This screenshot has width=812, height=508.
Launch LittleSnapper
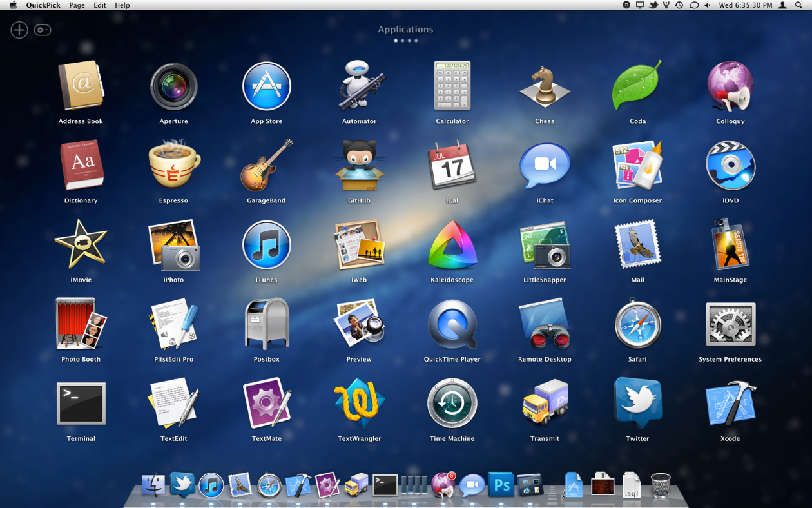[545, 245]
